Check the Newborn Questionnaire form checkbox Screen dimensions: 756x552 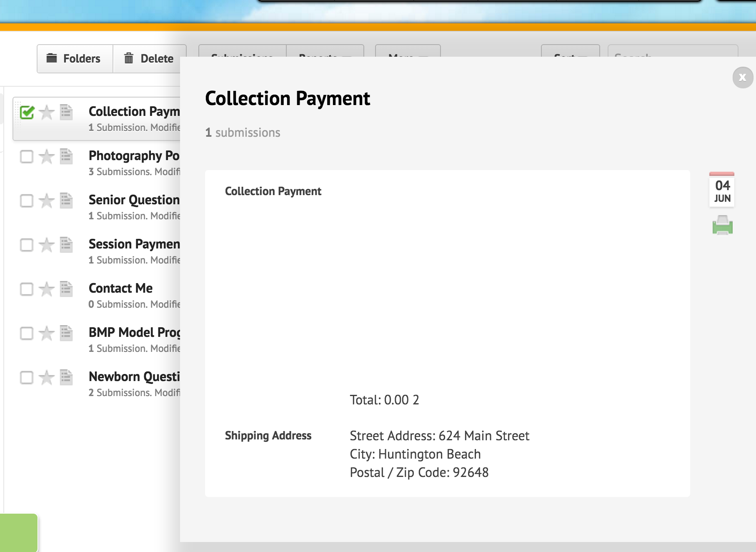click(x=27, y=377)
